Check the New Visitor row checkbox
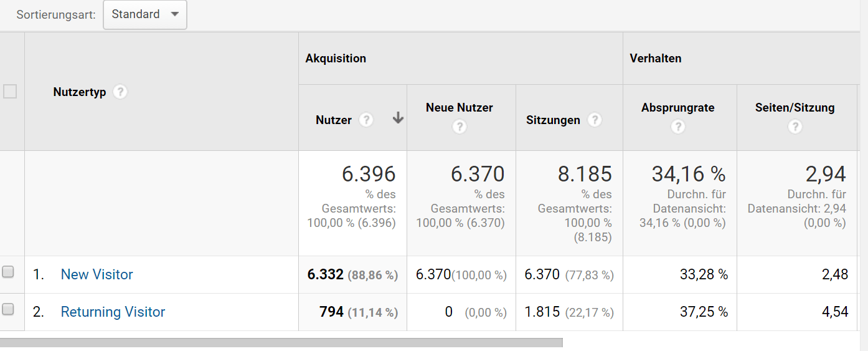 [x=8, y=272]
